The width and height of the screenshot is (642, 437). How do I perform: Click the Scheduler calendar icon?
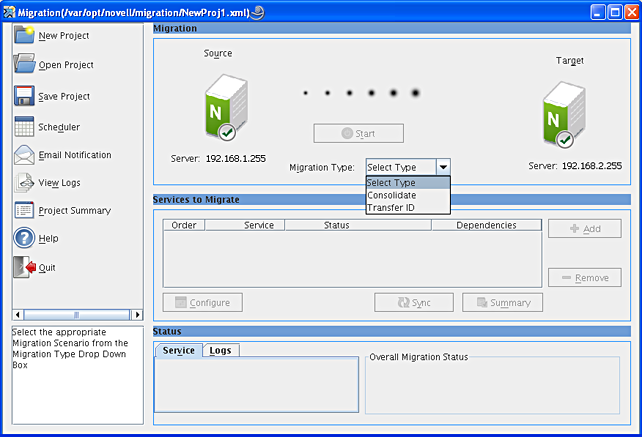point(24,127)
